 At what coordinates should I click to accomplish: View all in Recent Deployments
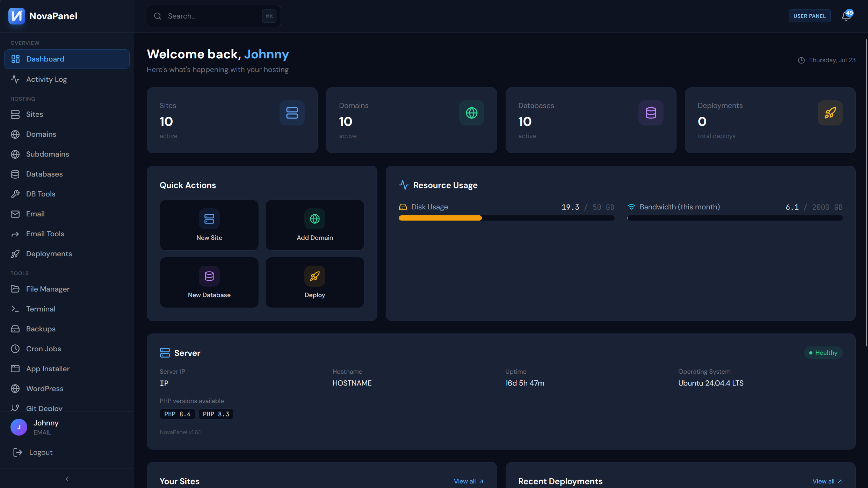[x=827, y=481]
